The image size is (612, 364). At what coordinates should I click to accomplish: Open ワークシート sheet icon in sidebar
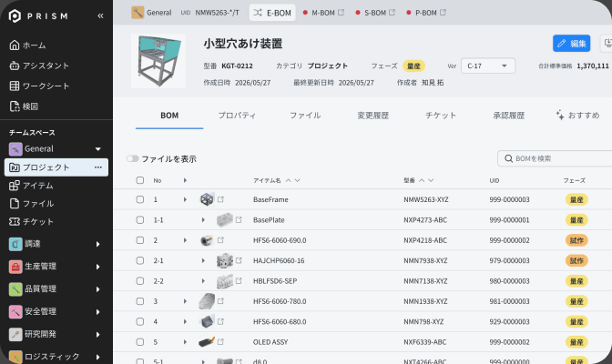15,86
